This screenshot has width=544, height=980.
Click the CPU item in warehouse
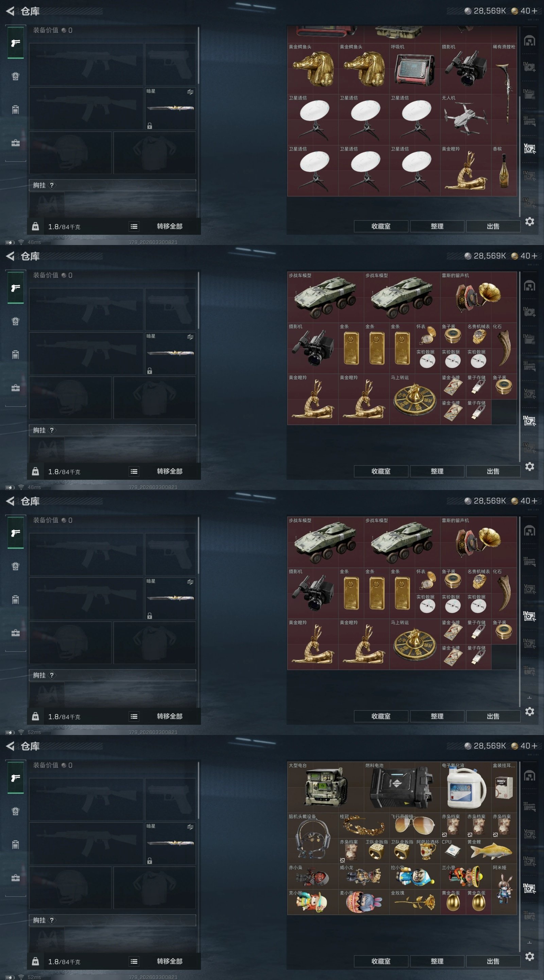(453, 851)
